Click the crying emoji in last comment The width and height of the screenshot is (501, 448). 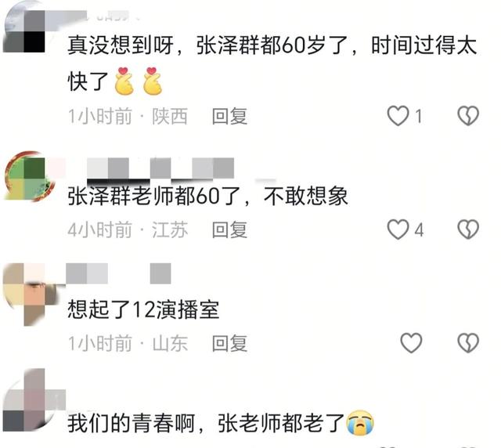(x=360, y=422)
